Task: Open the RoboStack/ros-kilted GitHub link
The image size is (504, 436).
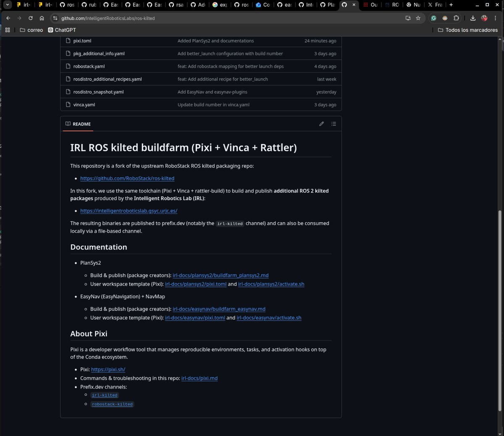Action: 127,178
